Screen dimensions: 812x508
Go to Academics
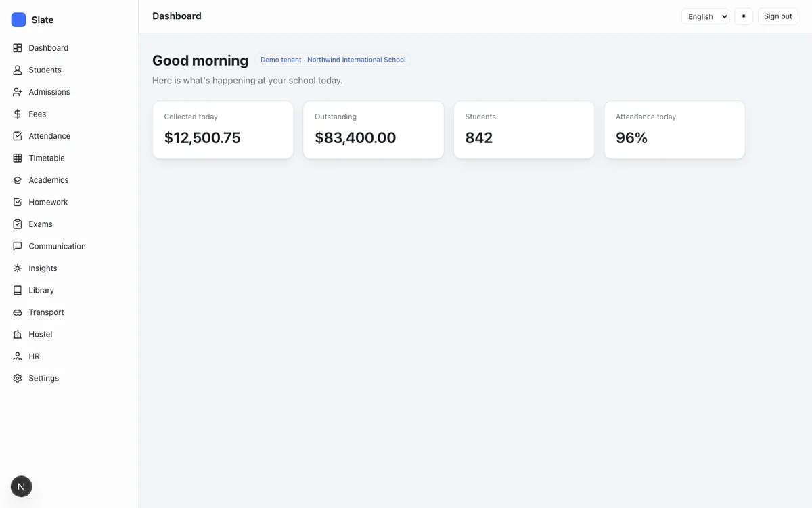pos(49,180)
